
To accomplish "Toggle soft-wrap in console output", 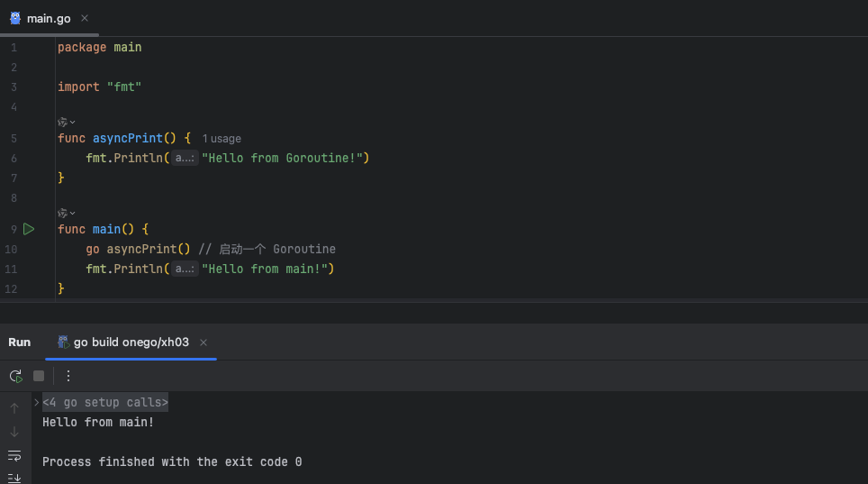I will pos(14,456).
